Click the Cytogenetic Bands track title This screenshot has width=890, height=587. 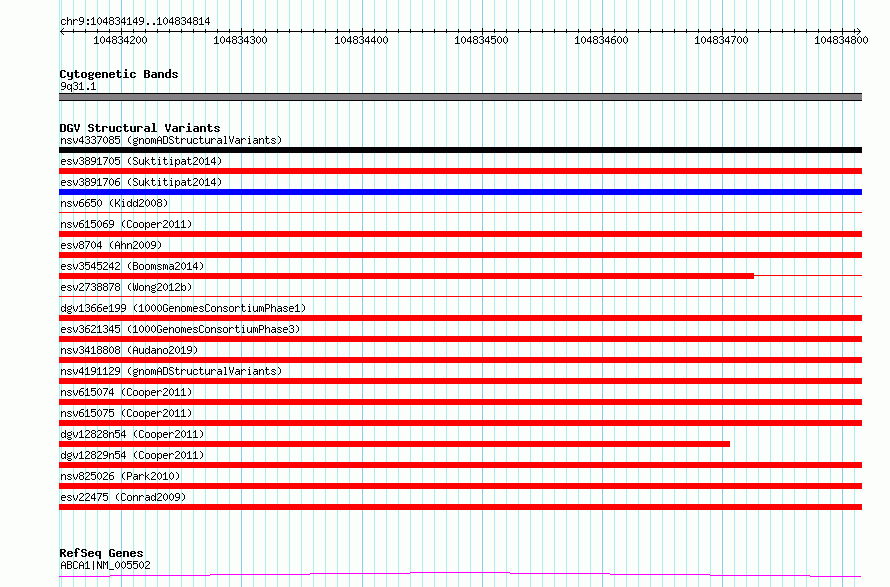[119, 74]
